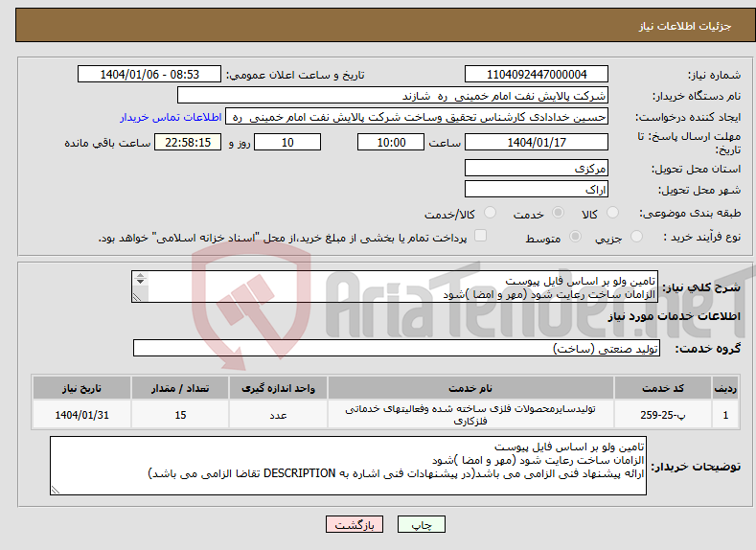Click the تعداد / مقدار column header
This screenshot has height=550, width=756.
click(180, 388)
